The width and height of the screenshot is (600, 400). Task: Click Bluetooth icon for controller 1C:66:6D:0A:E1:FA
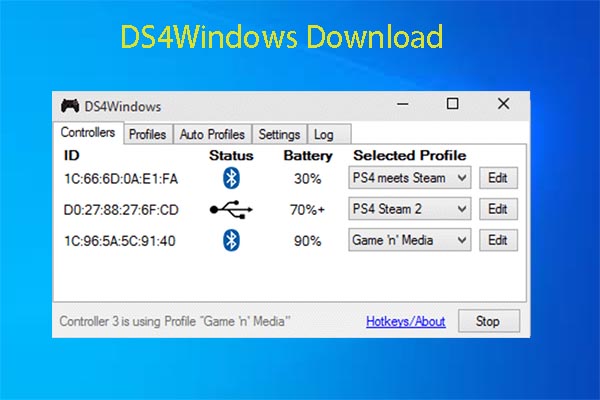(231, 178)
